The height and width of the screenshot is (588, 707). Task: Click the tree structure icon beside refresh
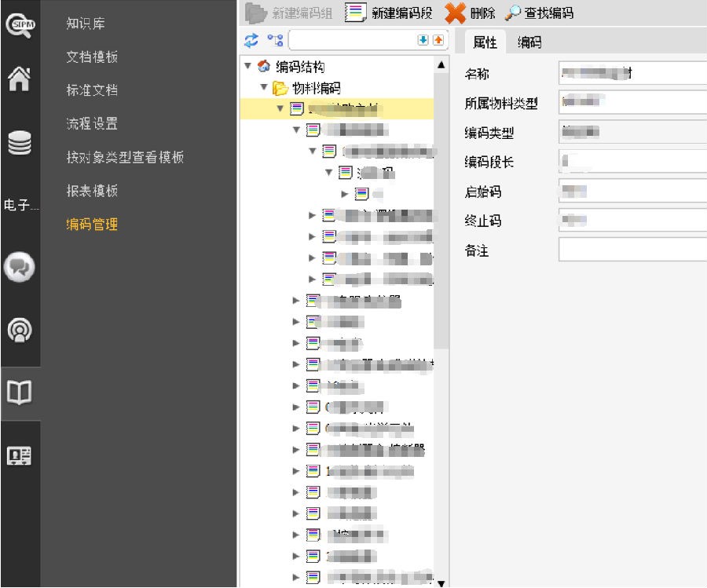coord(274,40)
